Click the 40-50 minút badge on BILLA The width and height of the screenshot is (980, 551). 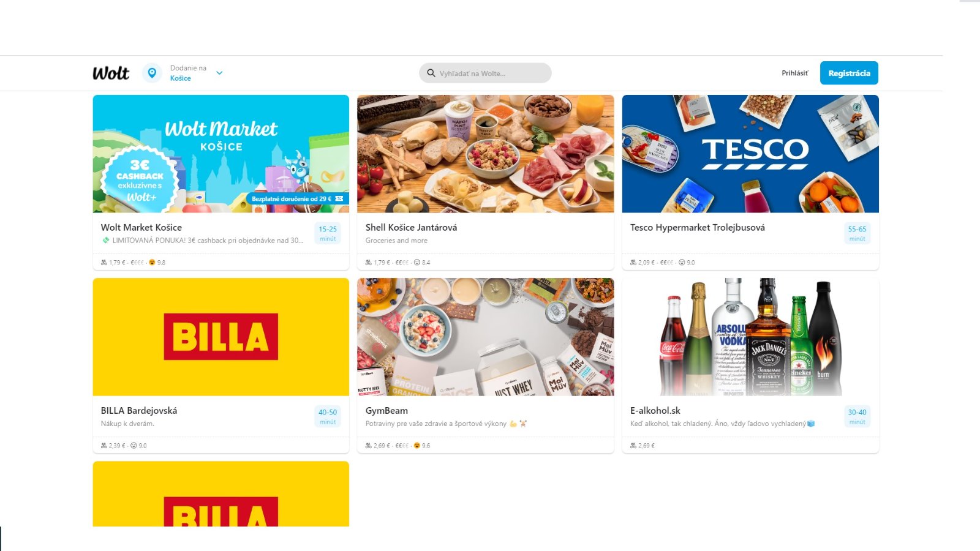coord(328,416)
